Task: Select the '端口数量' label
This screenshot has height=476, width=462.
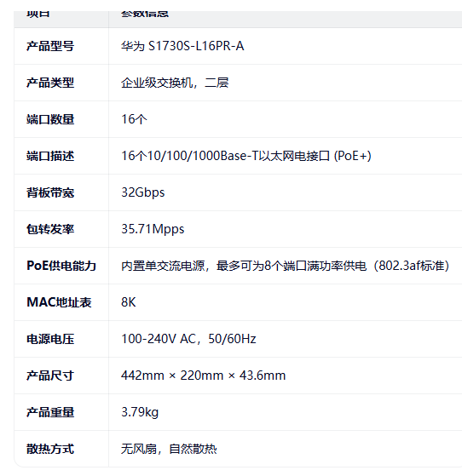Action: (x=50, y=119)
